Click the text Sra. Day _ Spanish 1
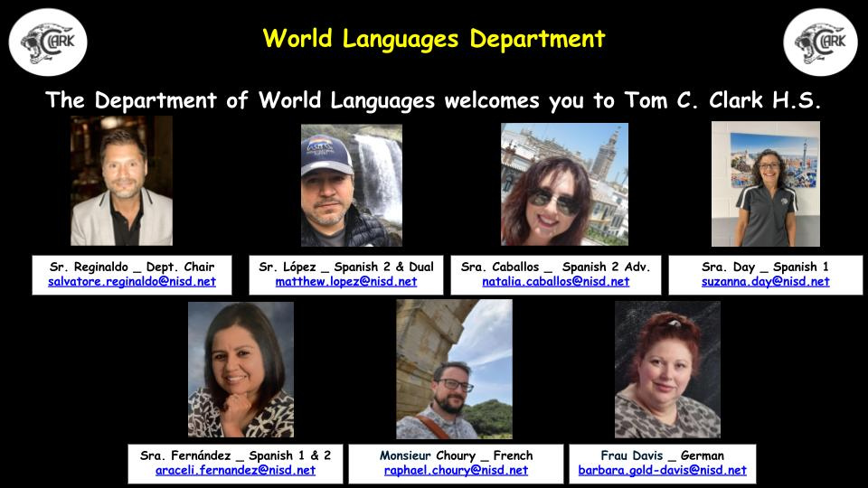 tap(765, 267)
